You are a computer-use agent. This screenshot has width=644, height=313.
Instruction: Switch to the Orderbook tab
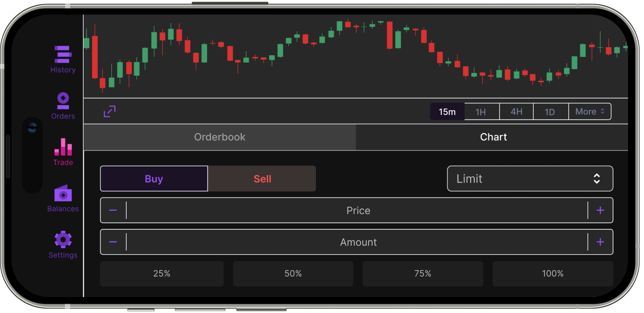tap(220, 137)
